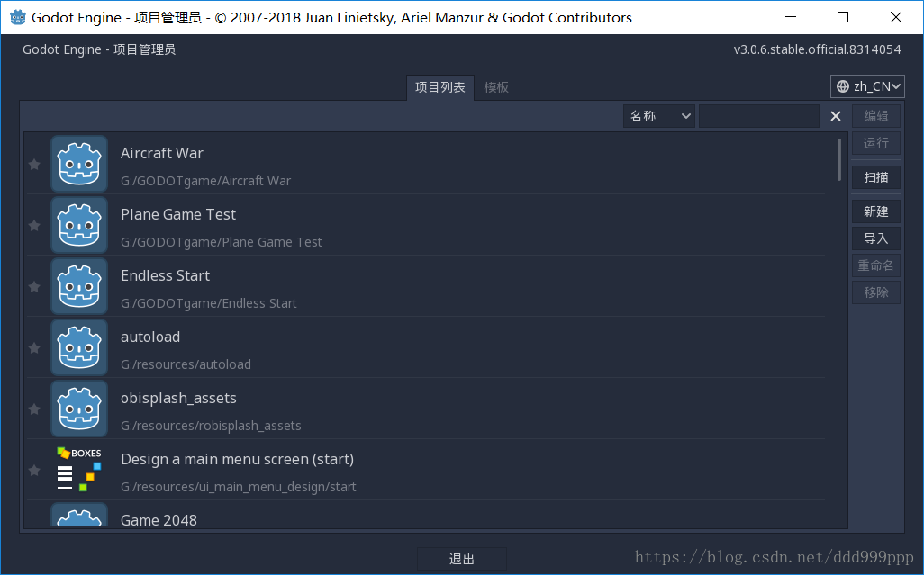This screenshot has width=924, height=575.
Task: Click the 编辑 button
Action: tap(876, 116)
